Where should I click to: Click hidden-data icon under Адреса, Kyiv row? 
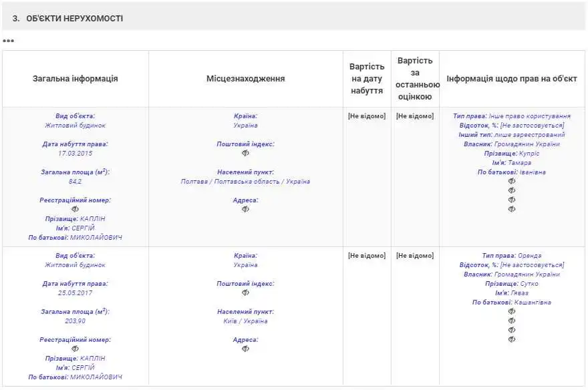[x=245, y=349]
